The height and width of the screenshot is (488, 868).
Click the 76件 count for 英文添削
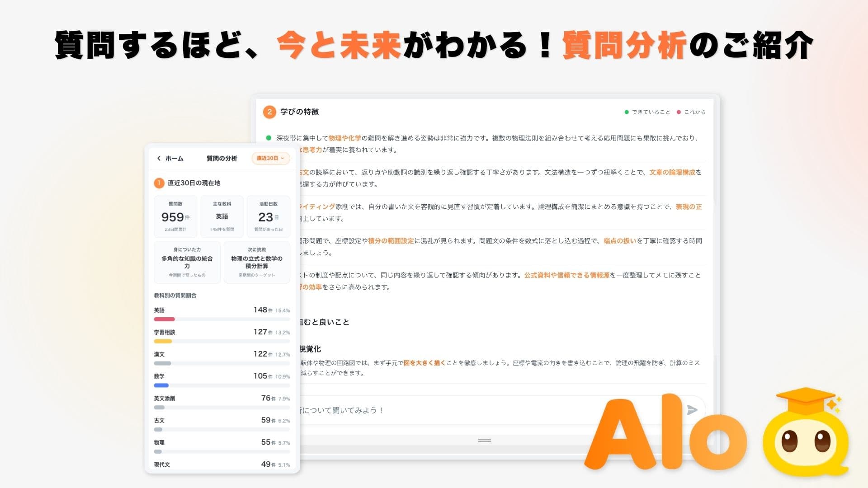click(269, 398)
